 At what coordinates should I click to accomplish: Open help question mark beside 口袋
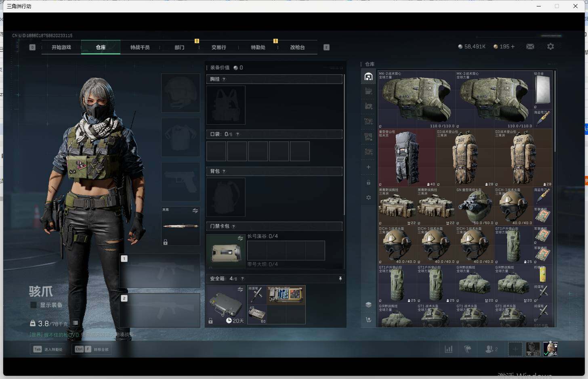[237, 134]
